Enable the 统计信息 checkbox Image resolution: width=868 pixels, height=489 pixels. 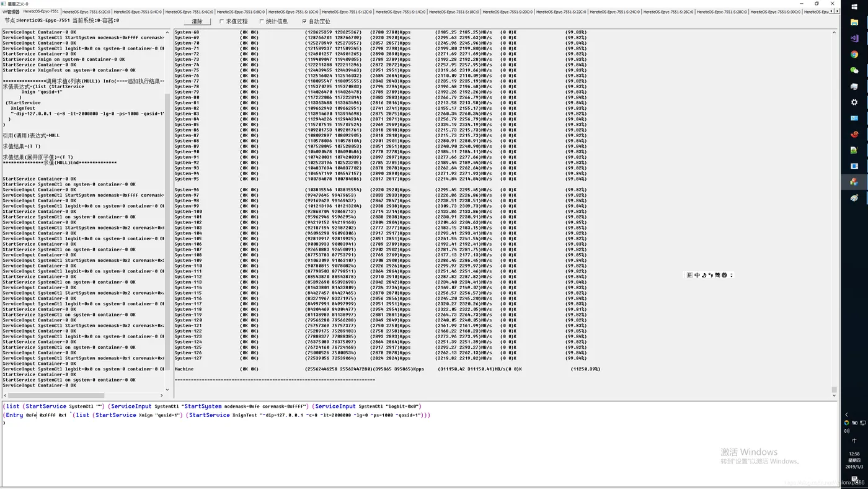tap(273, 22)
